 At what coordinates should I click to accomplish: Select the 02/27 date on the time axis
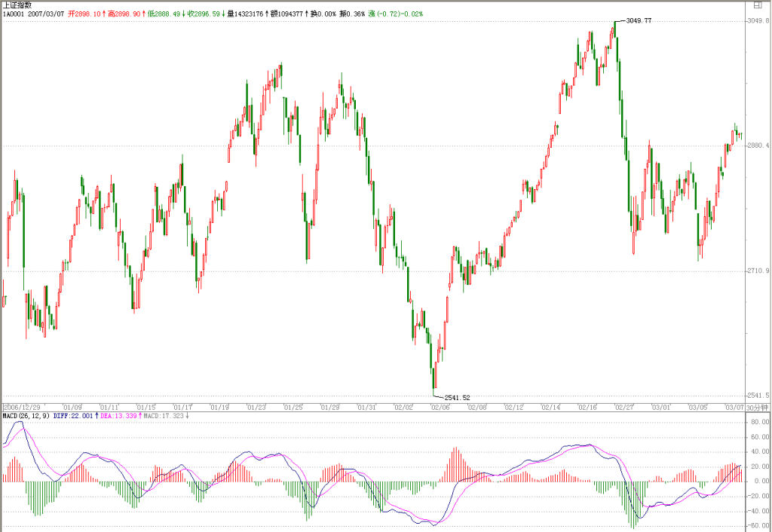pos(624,408)
